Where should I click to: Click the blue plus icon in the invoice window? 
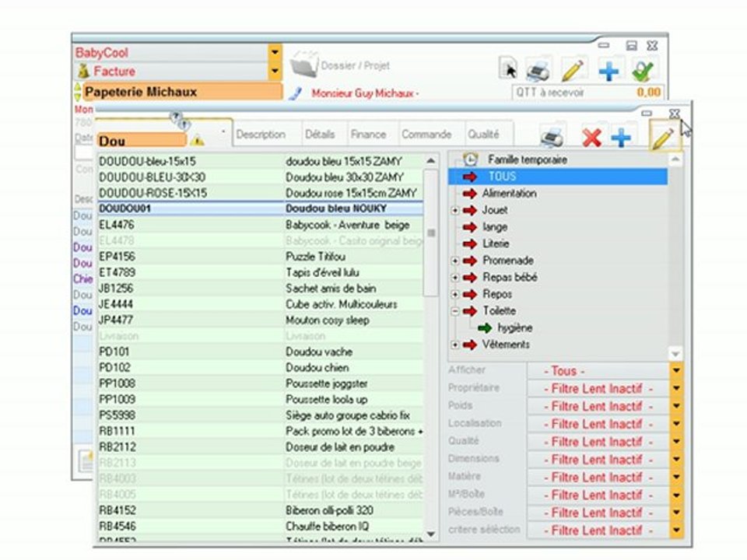point(608,71)
